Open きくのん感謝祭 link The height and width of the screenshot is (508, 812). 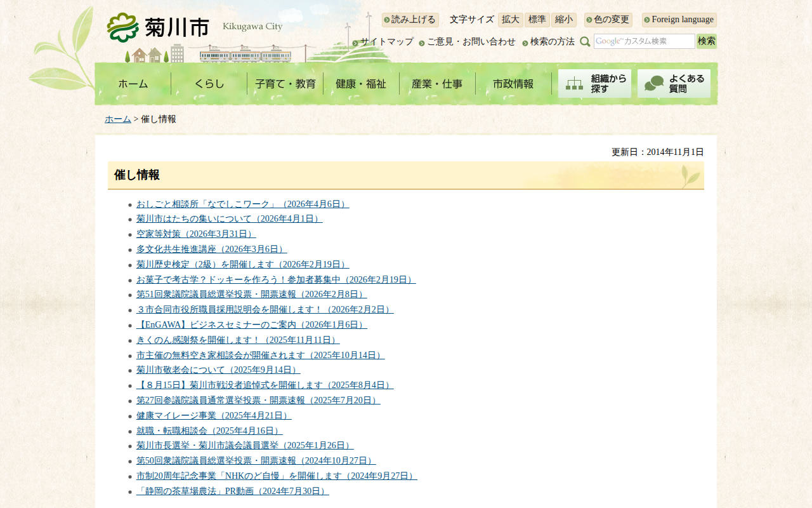point(238,340)
